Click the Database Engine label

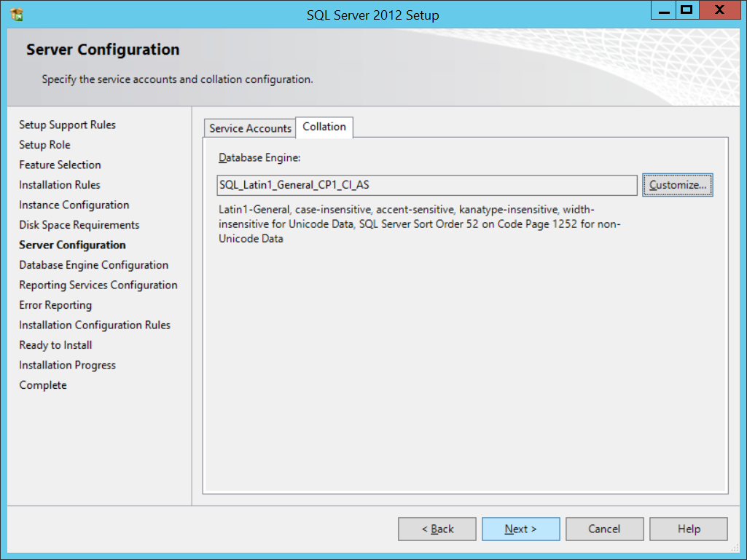coord(259,157)
